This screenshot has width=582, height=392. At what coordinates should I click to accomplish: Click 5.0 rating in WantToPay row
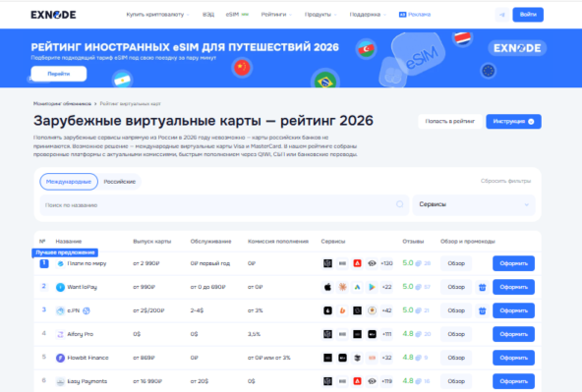click(x=408, y=287)
